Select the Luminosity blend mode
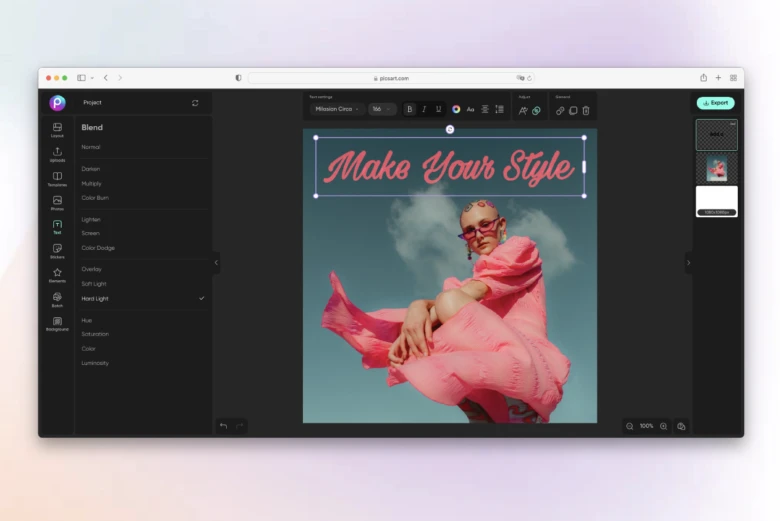The height and width of the screenshot is (521, 780). (95, 363)
